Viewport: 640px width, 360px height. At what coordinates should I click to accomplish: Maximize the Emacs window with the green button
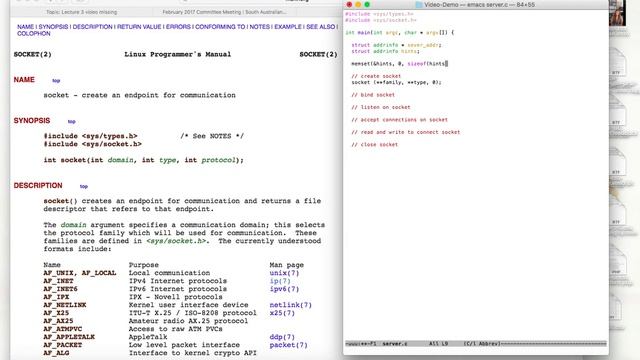[367, 4]
